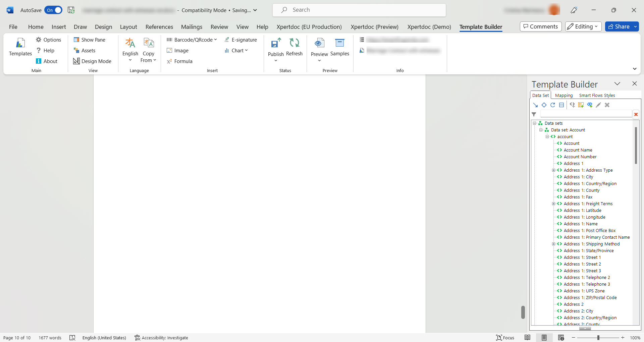Image resolution: width=644 pixels, height=342 pixels.
Task: Click the Assets icon in View group
Action: (76, 50)
